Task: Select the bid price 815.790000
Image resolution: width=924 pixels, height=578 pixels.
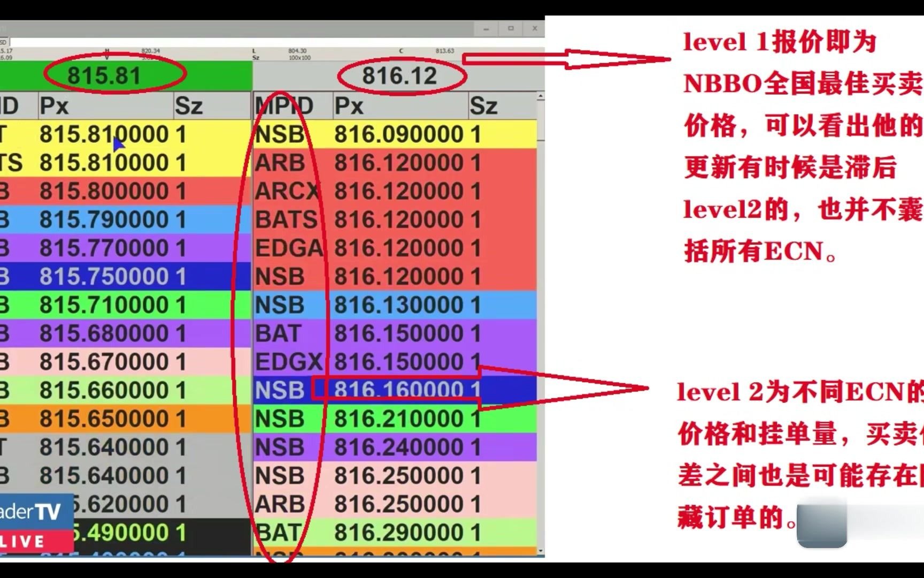Action: (x=104, y=219)
